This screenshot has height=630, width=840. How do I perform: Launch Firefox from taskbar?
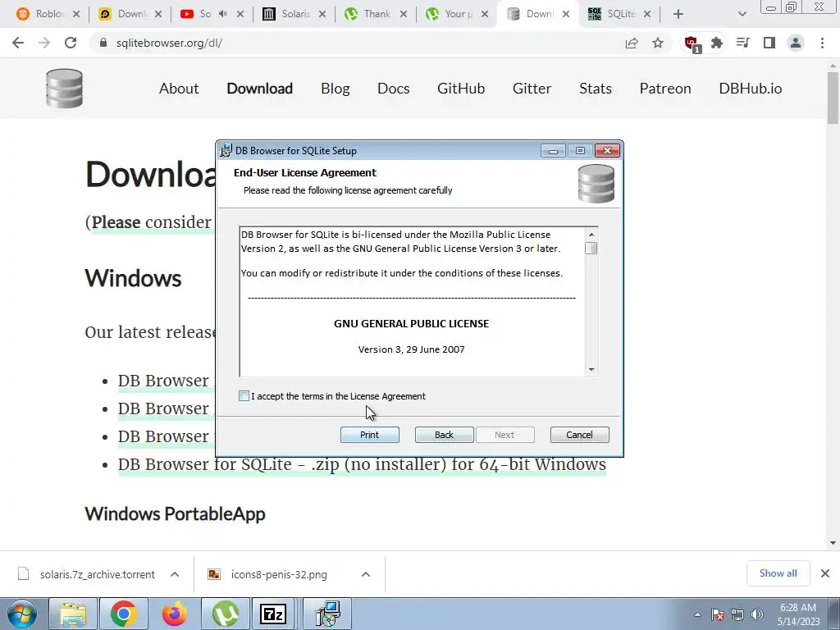tap(174, 614)
